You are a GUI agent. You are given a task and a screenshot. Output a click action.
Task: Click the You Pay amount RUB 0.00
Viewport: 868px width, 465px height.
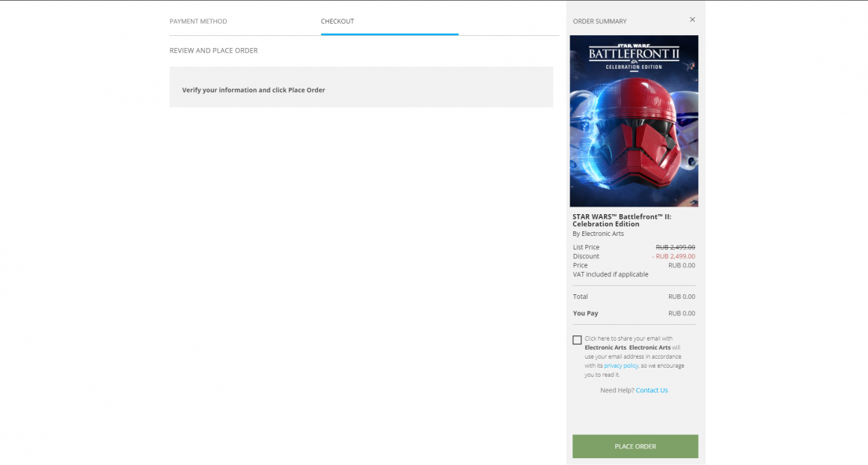pyautogui.click(x=681, y=314)
